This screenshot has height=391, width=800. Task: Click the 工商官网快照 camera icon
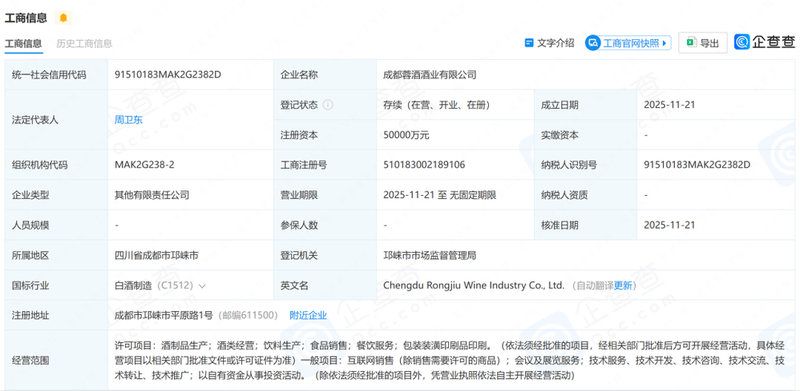click(593, 43)
